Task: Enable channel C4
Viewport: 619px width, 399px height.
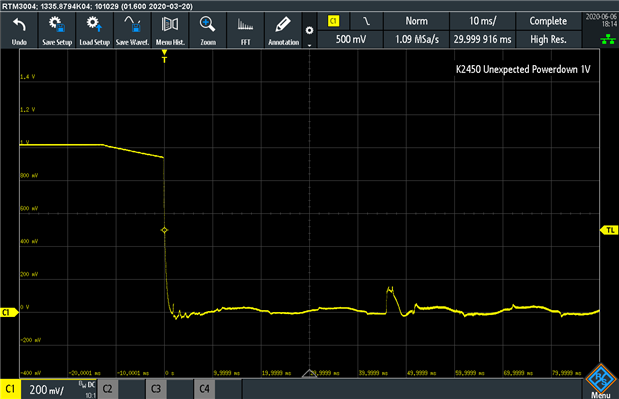Action: (204, 389)
